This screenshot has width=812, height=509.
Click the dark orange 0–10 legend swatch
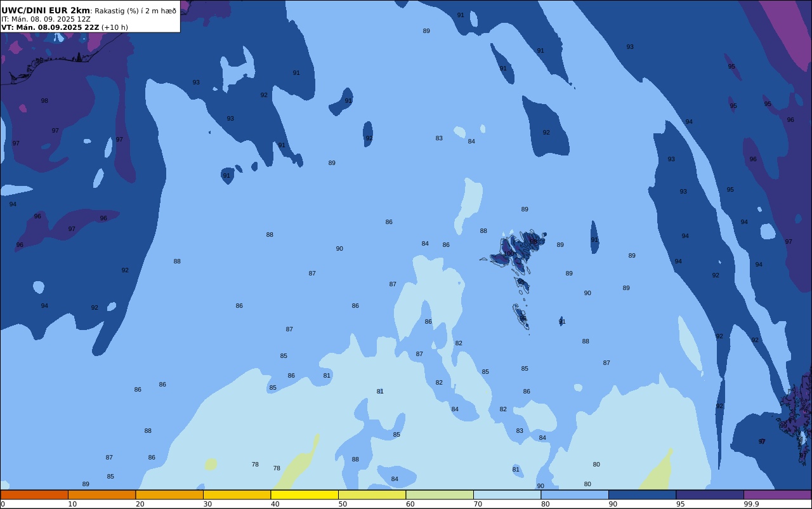coord(34,494)
